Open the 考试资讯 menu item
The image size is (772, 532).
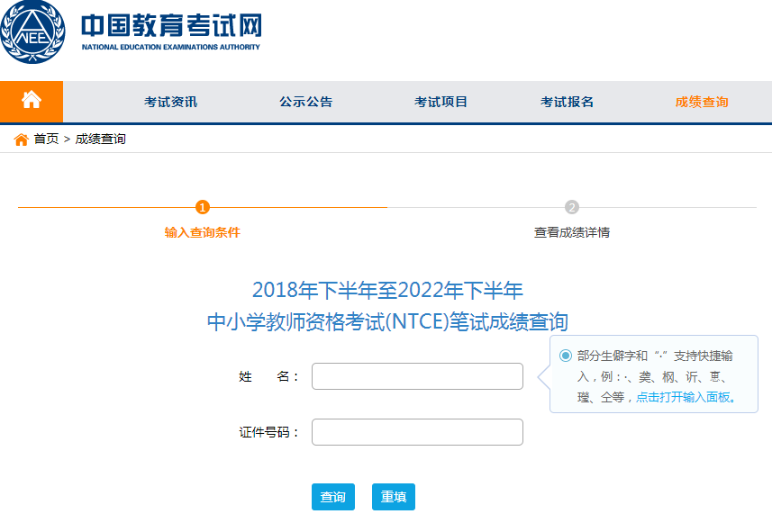[170, 102]
